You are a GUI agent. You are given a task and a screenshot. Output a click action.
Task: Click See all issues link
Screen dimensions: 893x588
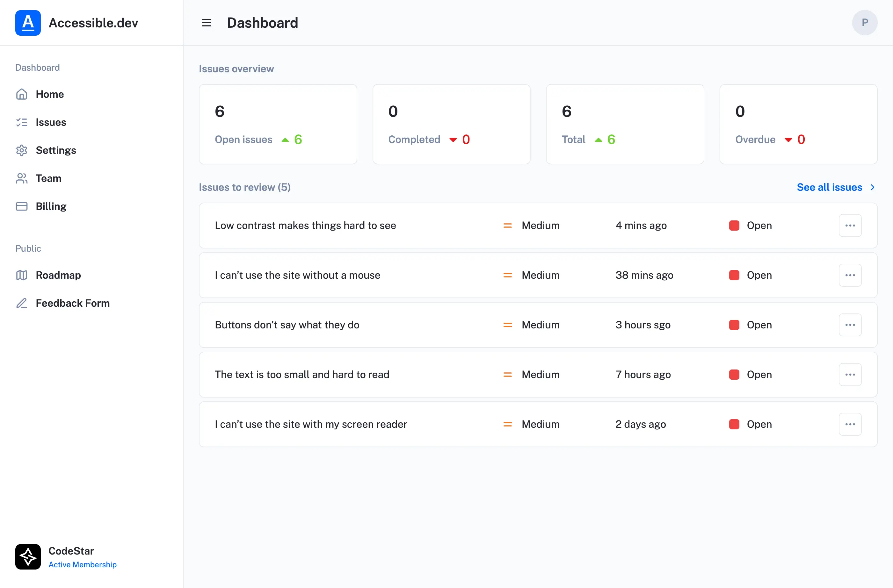(829, 187)
